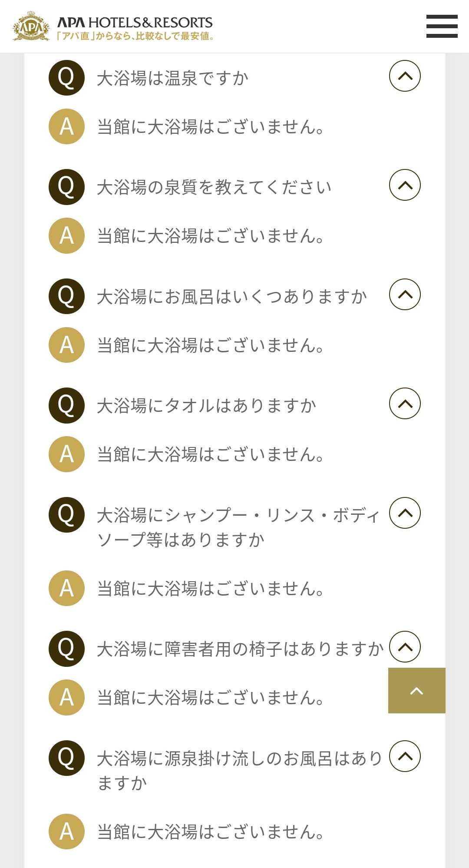The height and width of the screenshot is (868, 469).
Task: Click the Q icon beside 源泉掛け流し question
Action: [66, 758]
